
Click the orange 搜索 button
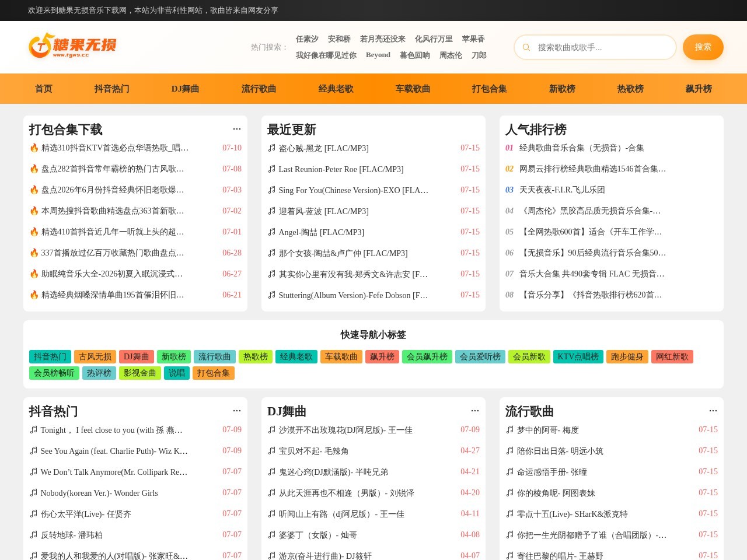coord(703,47)
